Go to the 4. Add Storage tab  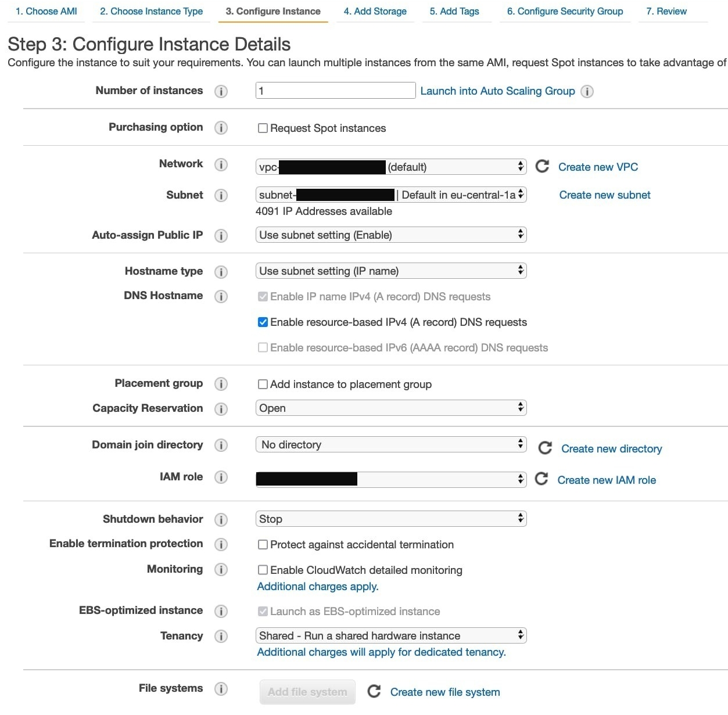(375, 12)
